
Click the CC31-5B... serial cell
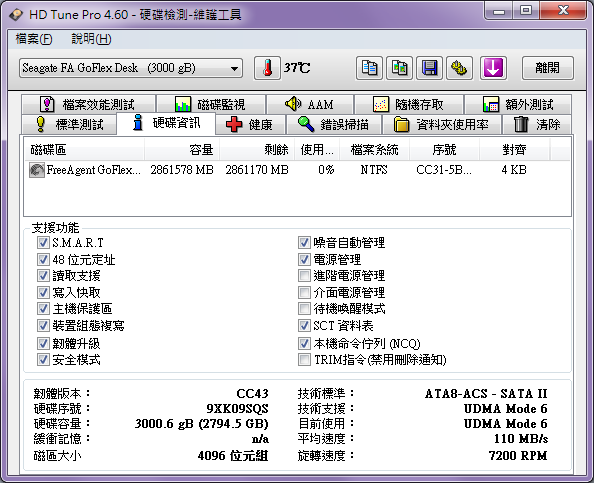(x=444, y=170)
